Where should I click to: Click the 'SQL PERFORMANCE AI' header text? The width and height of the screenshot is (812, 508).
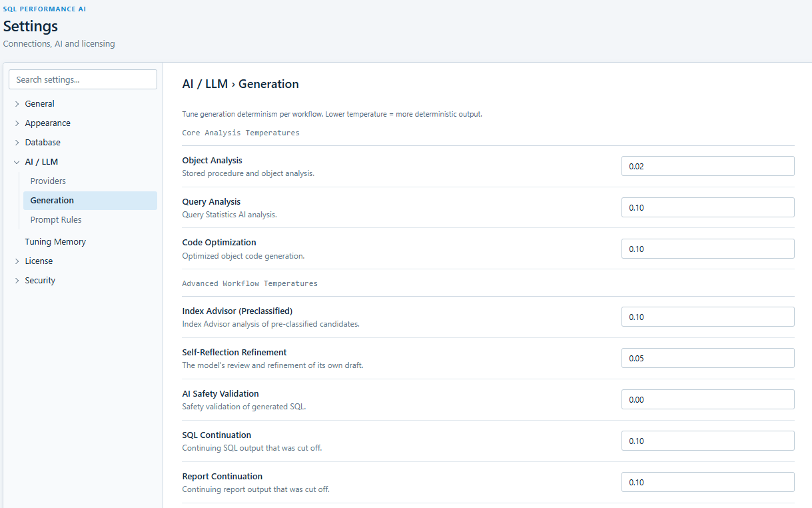coord(45,9)
